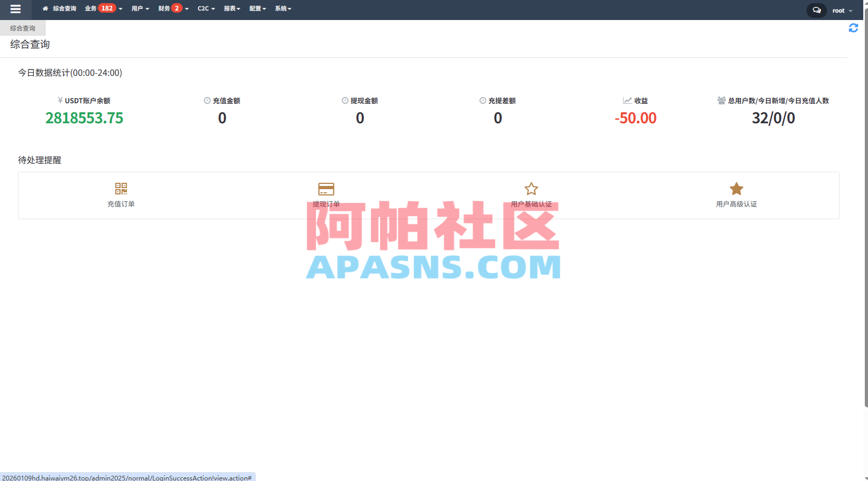
Task: Click the 今日数据统计(00:00-24:00) heading
Action: coord(70,73)
